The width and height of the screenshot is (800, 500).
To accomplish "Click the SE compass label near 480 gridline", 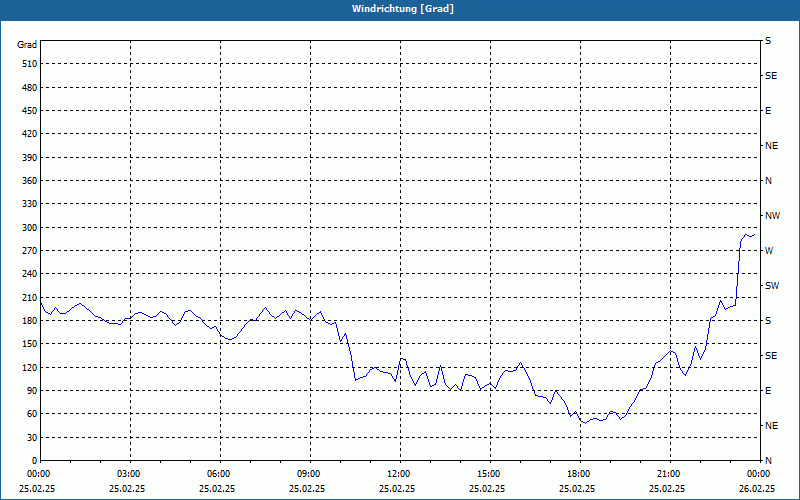I will (x=771, y=76).
